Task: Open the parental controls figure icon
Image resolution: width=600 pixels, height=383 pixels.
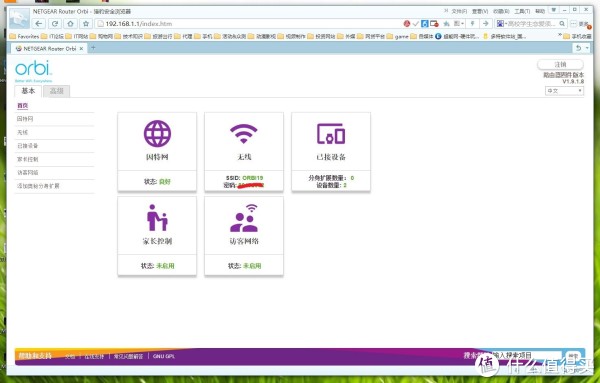Action: click(x=157, y=218)
